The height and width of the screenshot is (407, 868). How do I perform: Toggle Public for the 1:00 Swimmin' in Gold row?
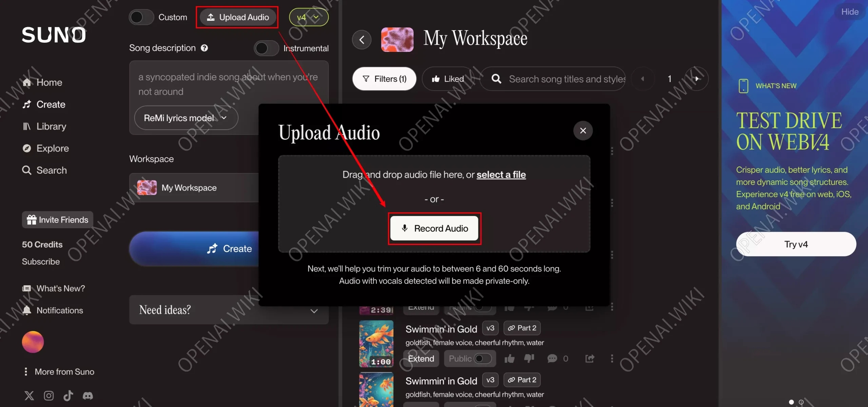[470, 358]
